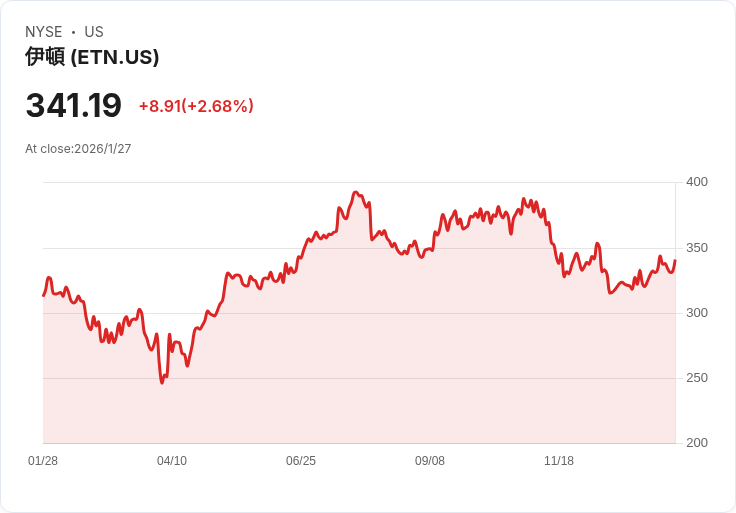Click the 11/18 x-axis date label

point(559,461)
